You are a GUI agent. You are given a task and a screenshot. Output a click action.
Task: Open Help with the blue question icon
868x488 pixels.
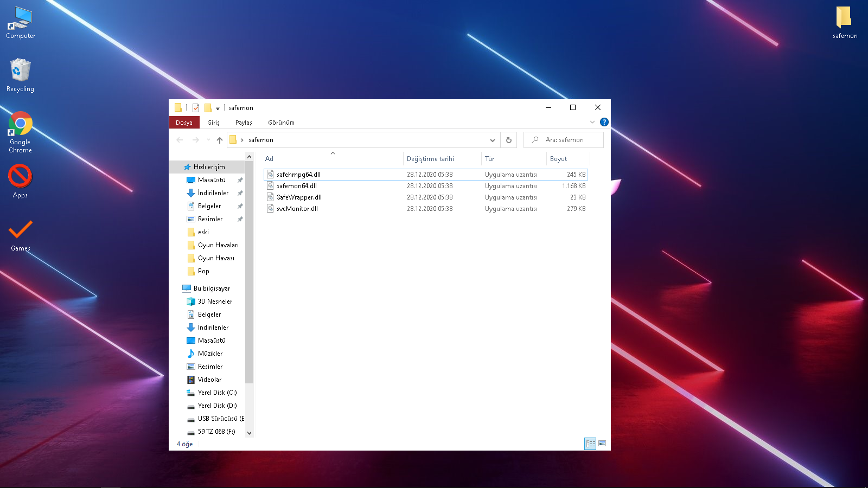tap(604, 122)
